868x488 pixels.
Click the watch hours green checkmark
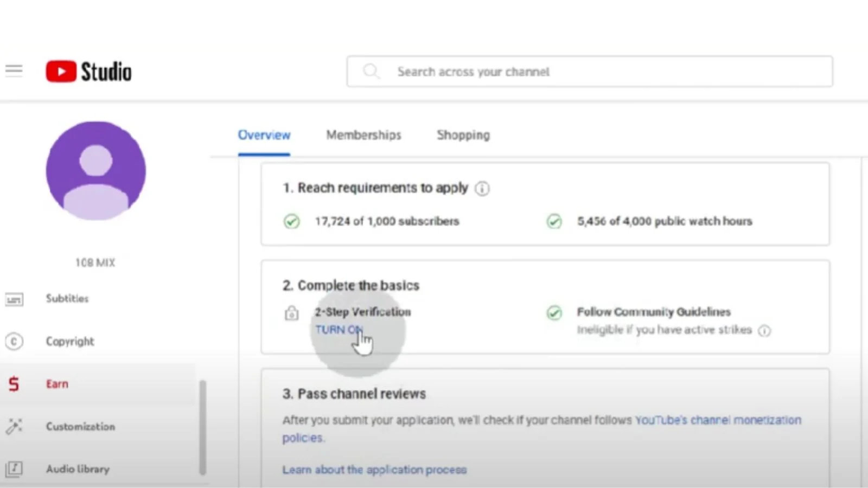pos(554,221)
